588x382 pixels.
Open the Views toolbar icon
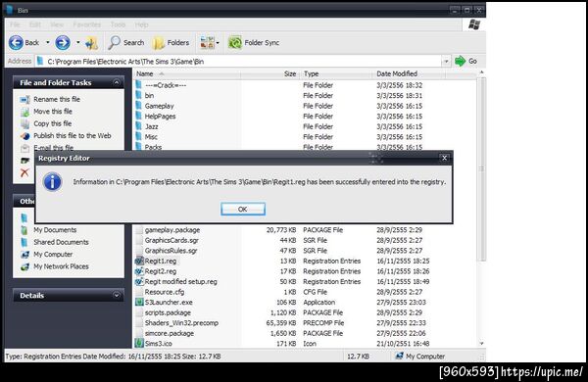(207, 43)
